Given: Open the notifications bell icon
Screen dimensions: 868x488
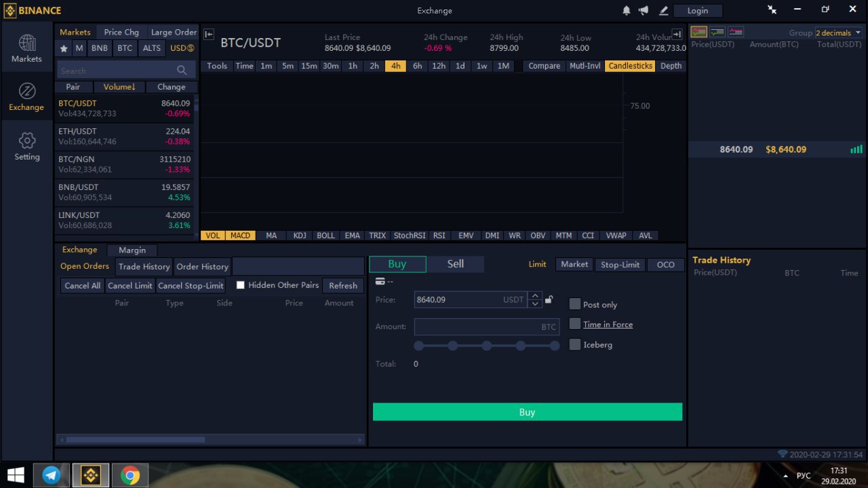Looking at the screenshot, I should [x=627, y=10].
